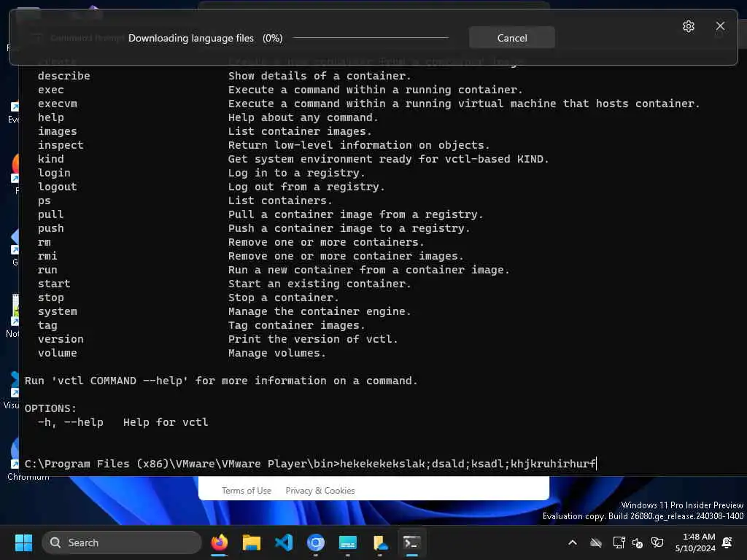Click the taskbar Search box

(122, 542)
